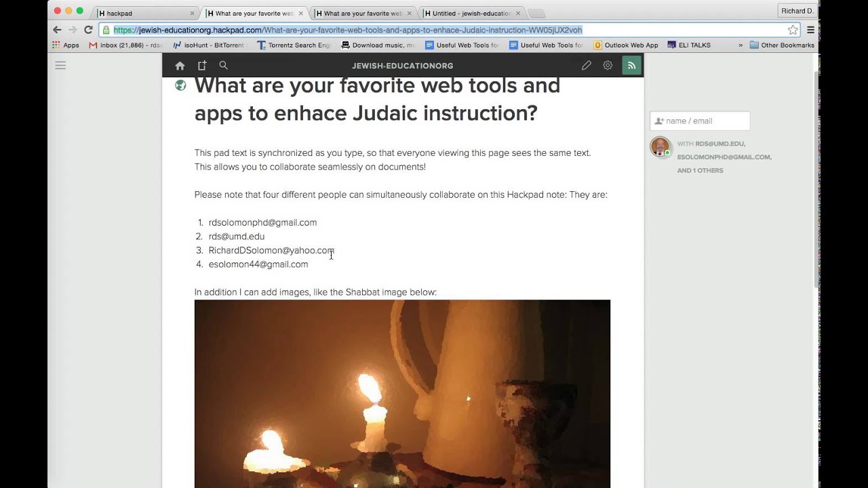This screenshot has width=868, height=488.
Task: Click the globe public-access icon beside title
Action: coord(180,85)
